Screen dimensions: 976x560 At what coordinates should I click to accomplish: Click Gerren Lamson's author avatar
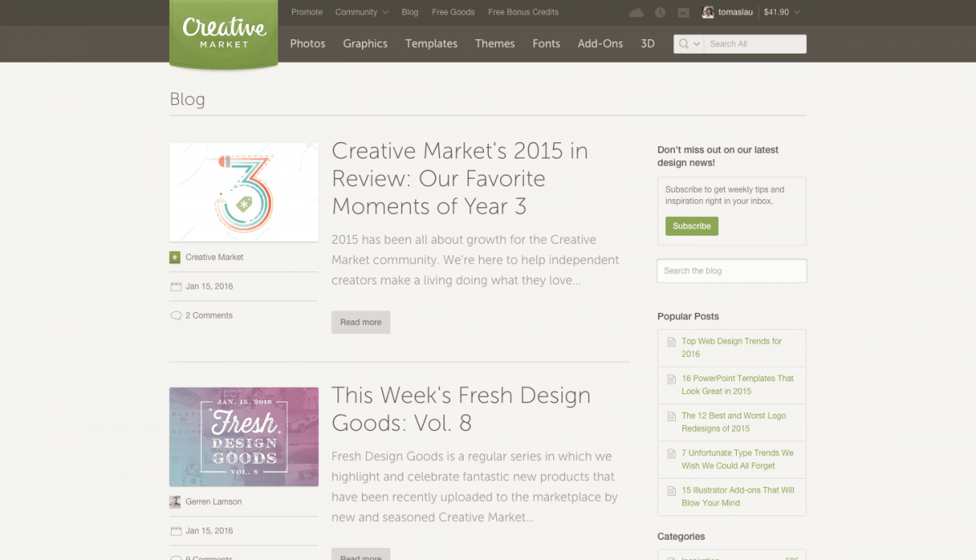point(175,501)
